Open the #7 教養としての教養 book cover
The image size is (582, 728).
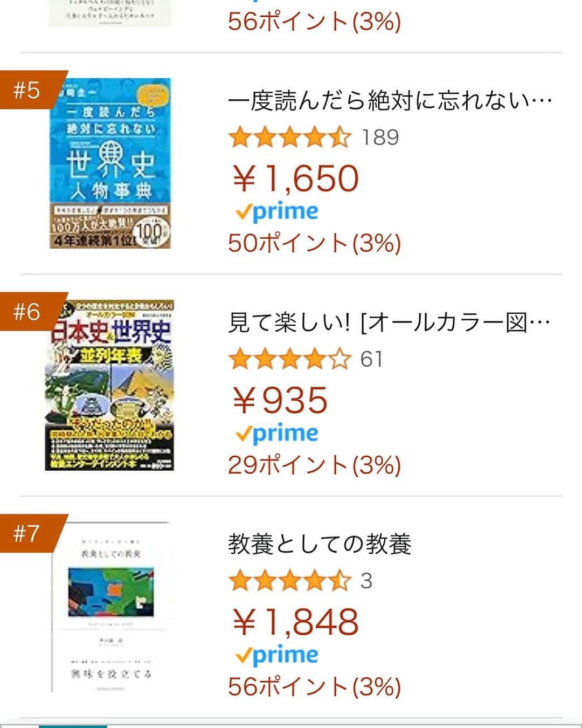click(x=110, y=607)
